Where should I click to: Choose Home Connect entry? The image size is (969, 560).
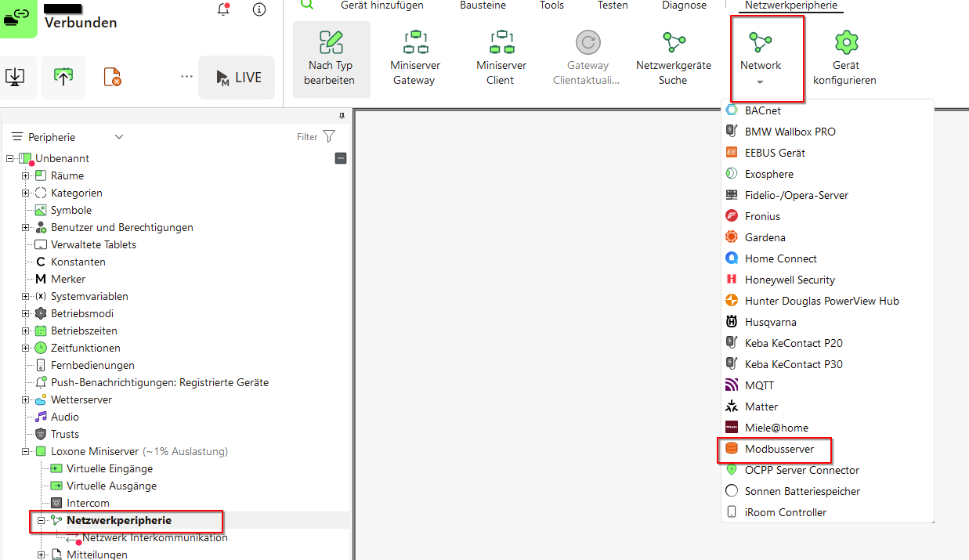pyautogui.click(x=827, y=258)
